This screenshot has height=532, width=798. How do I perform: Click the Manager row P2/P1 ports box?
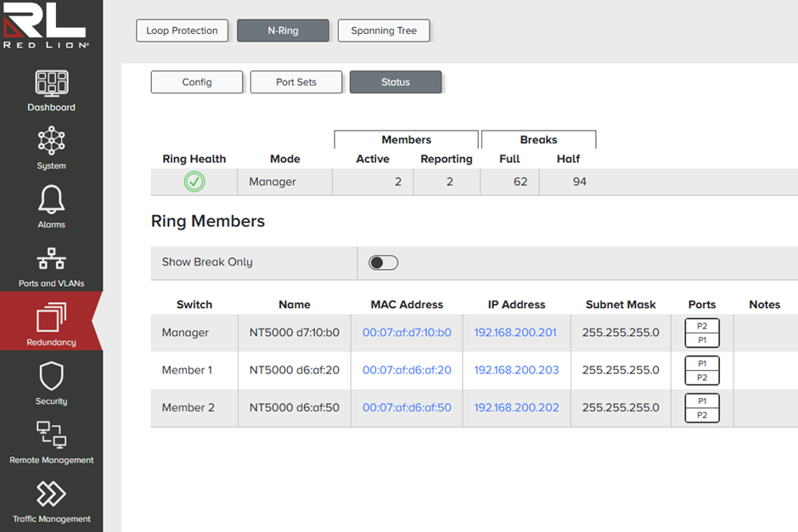[702, 333]
